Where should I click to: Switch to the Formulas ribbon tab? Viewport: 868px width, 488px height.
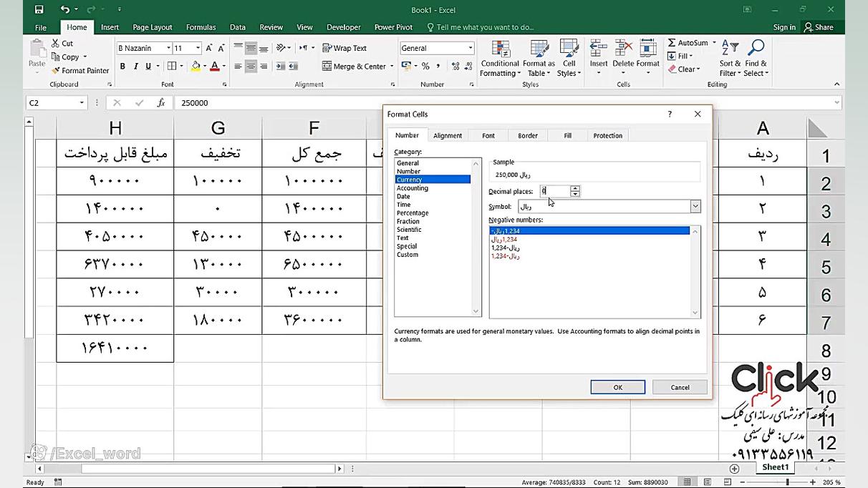tap(201, 27)
